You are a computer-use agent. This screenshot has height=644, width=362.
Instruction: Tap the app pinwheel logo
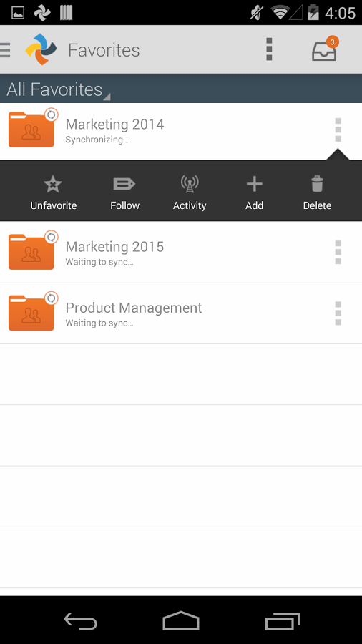pyautogui.click(x=41, y=49)
